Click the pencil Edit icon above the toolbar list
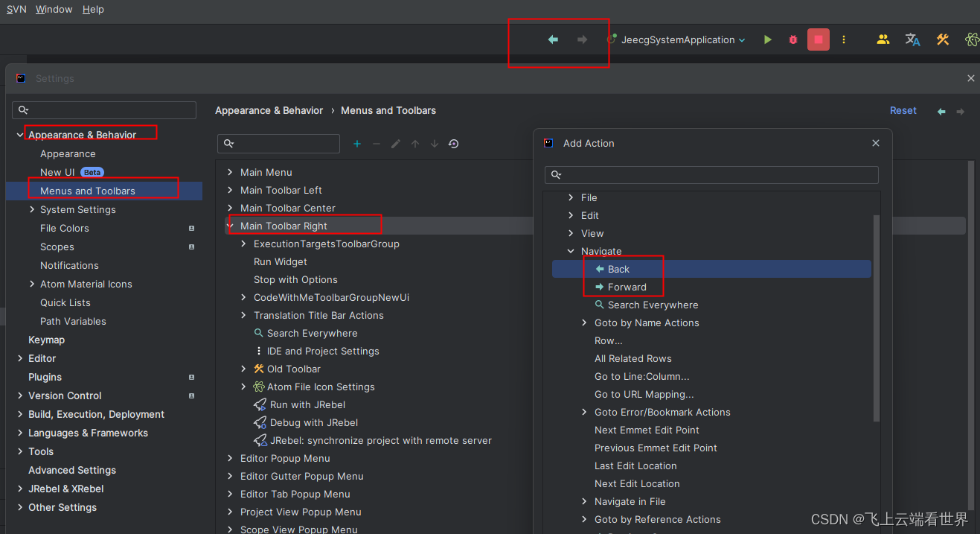980x534 pixels. [396, 144]
